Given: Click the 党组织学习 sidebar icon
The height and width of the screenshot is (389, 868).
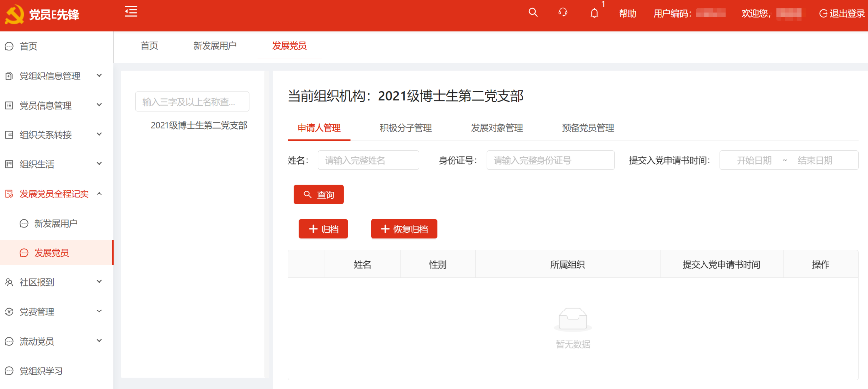Looking at the screenshot, I should 9,371.
